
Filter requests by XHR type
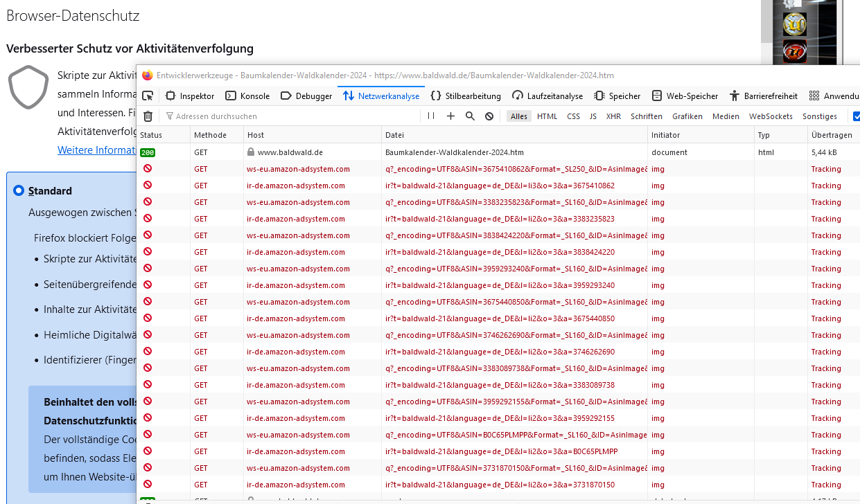point(613,116)
